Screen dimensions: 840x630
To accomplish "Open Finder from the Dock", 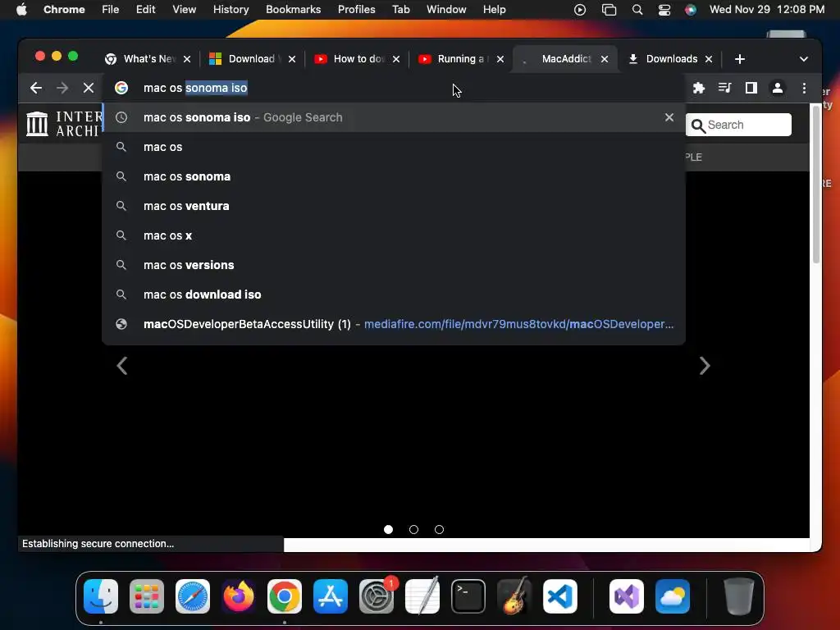I will point(101,596).
